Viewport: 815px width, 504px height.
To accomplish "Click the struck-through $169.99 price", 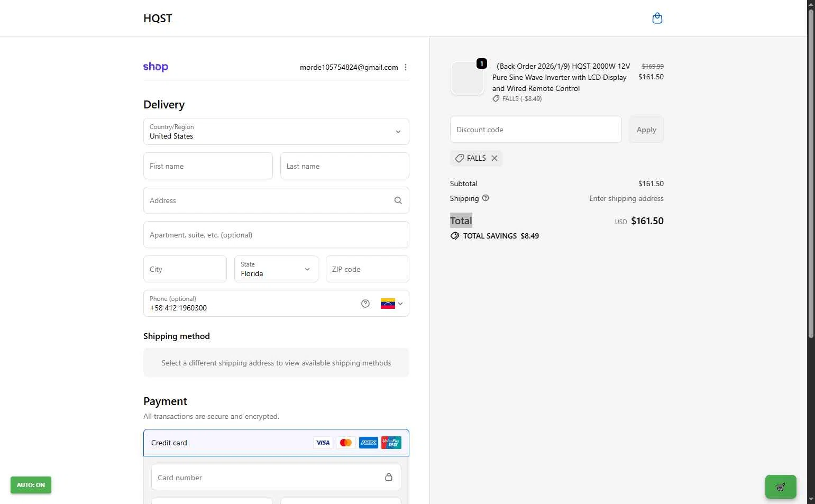I will click(x=653, y=66).
